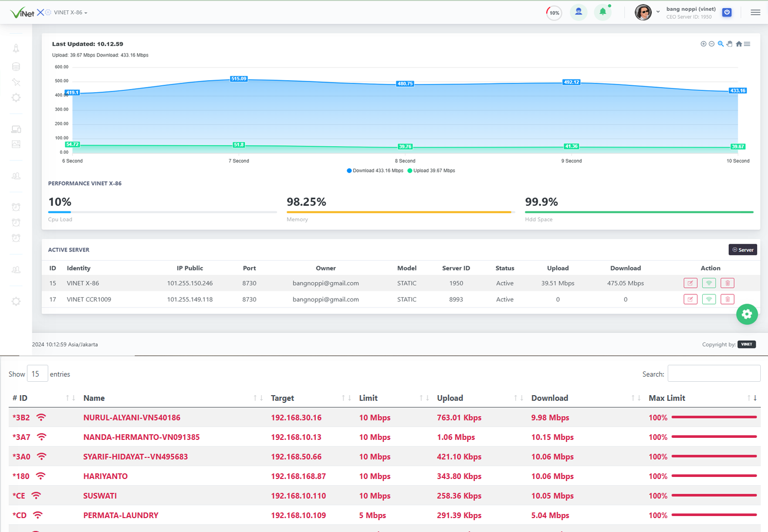Click the user avatar photo
Screen dimensions: 768x532
coord(643,12)
